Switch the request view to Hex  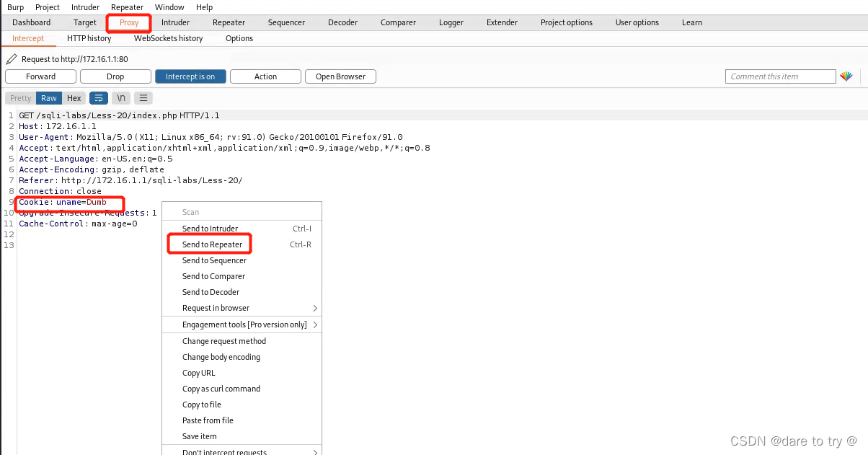pyautogui.click(x=74, y=97)
